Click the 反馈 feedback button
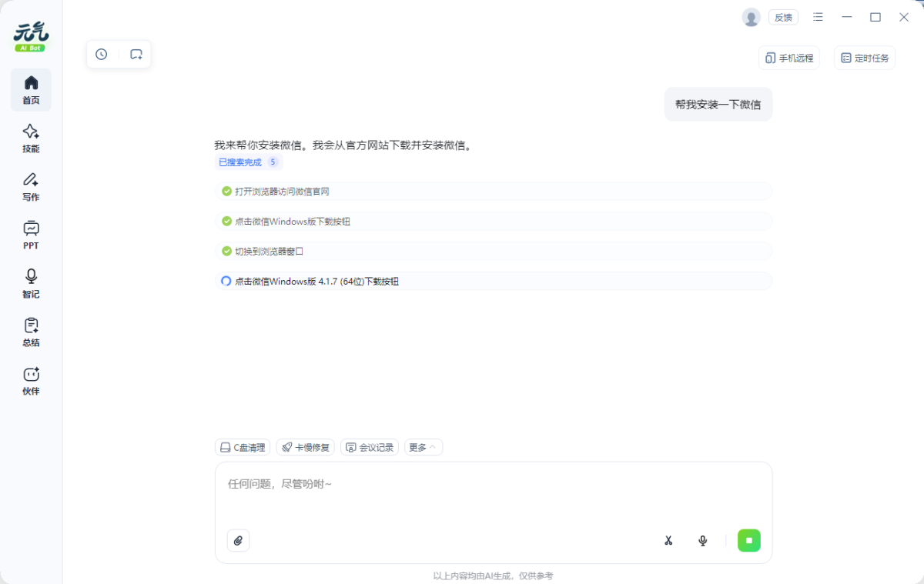The width and height of the screenshot is (924, 584). (783, 17)
